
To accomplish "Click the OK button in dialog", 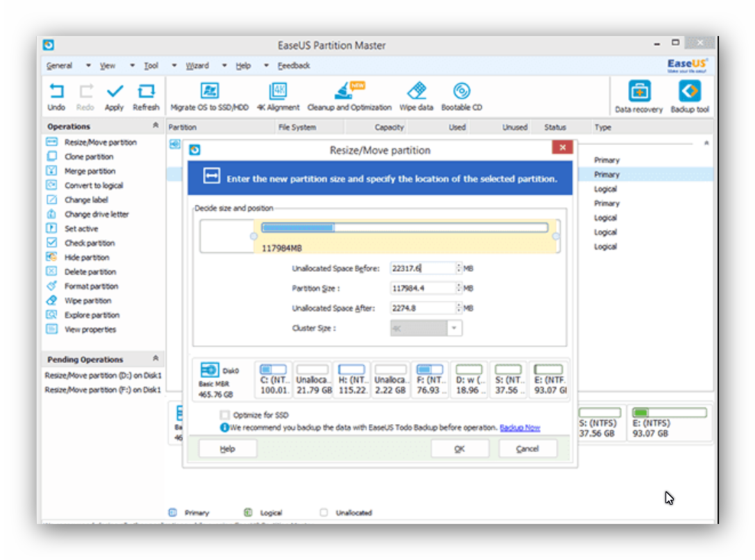I will (460, 449).
